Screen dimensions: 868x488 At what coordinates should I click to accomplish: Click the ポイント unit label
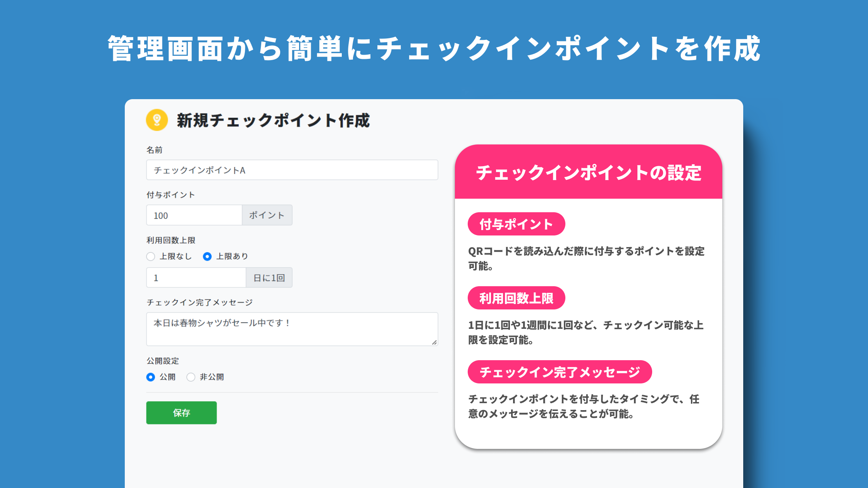click(x=267, y=215)
